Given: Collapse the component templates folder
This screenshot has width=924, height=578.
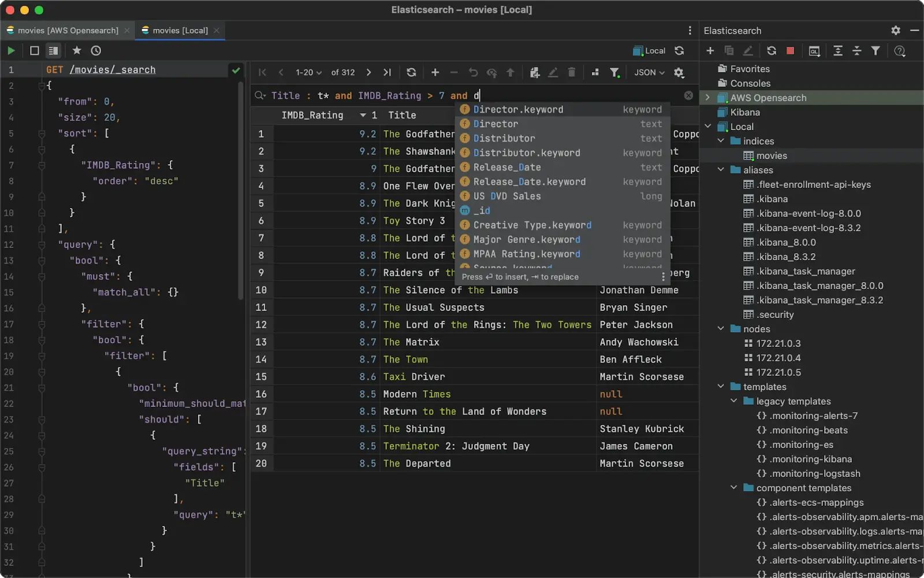Looking at the screenshot, I should 734,488.
